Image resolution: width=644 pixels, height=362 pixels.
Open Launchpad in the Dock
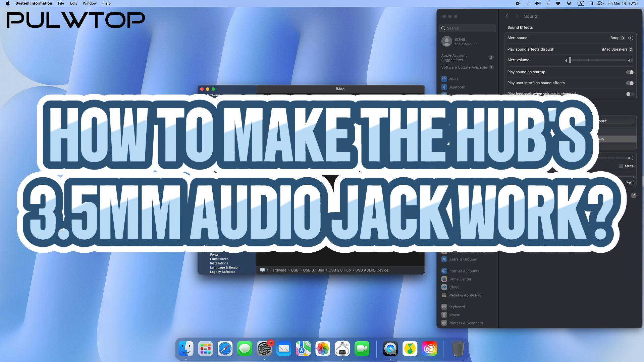(205, 349)
